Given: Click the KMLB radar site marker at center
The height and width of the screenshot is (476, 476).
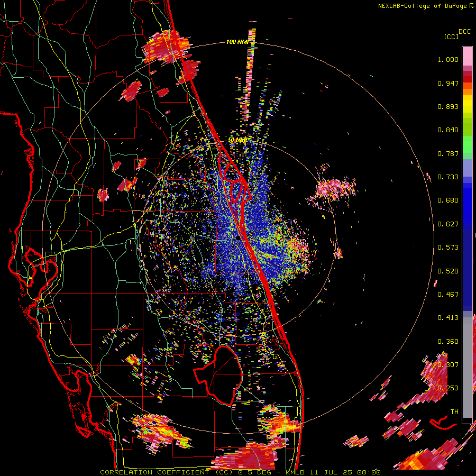Looking at the screenshot, I should pyautogui.click(x=239, y=239).
